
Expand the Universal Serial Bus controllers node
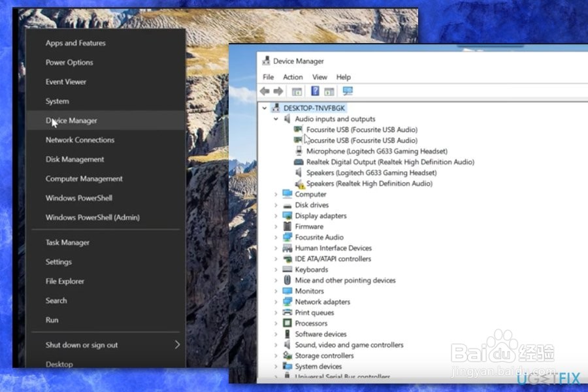[275, 376]
